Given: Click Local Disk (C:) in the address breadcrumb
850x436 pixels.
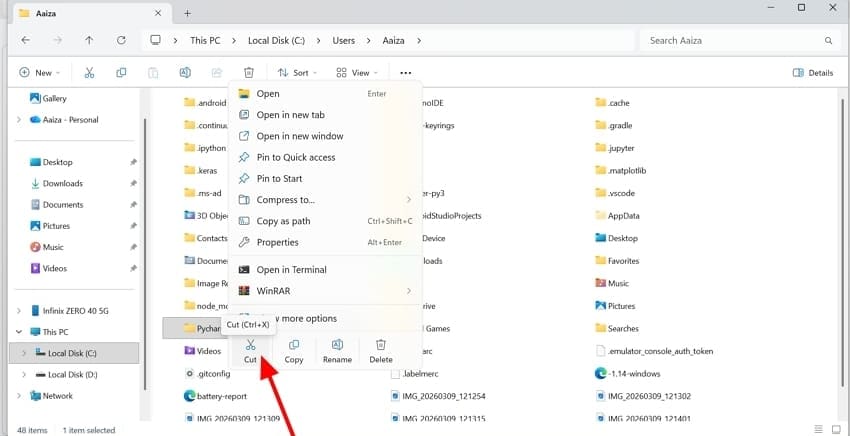Looking at the screenshot, I should [276, 41].
